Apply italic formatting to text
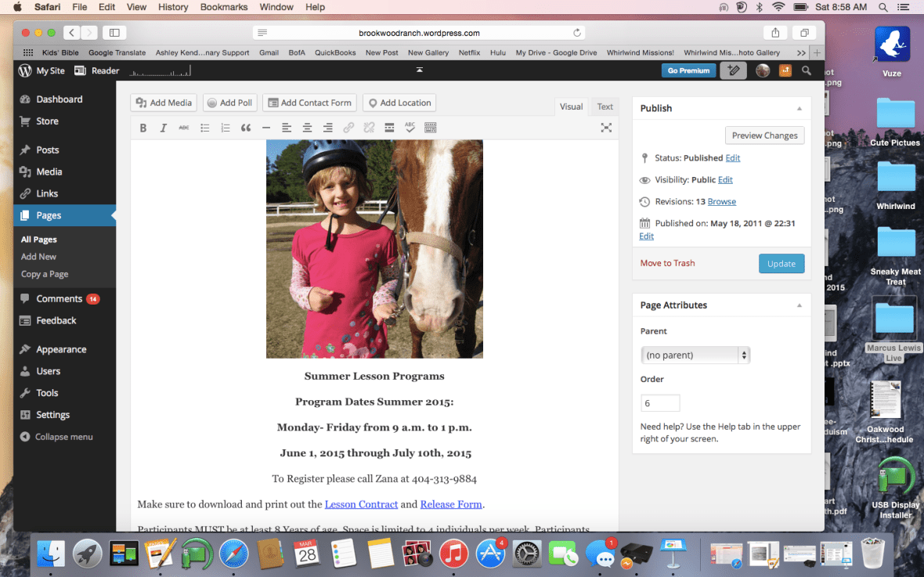 click(164, 128)
